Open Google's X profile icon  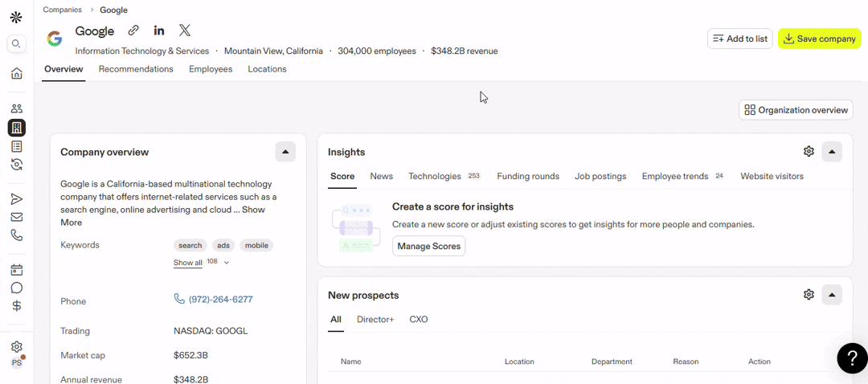185,31
